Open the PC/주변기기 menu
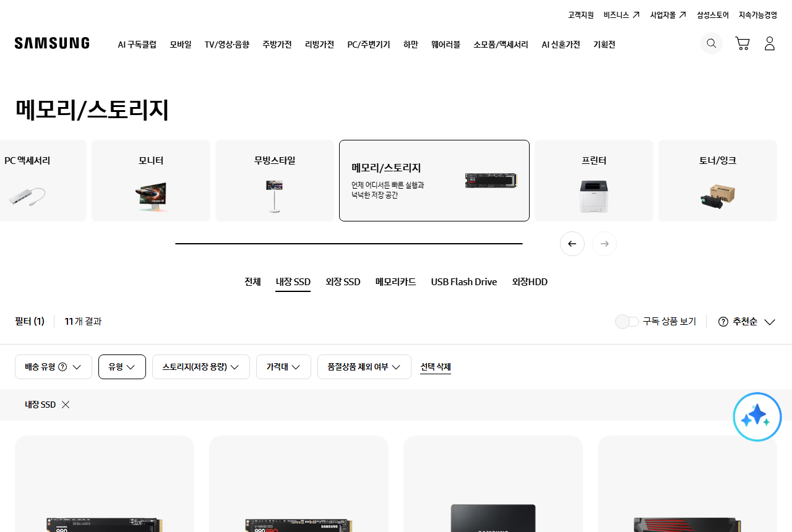Viewport: 792px width, 532px height. tap(369, 45)
